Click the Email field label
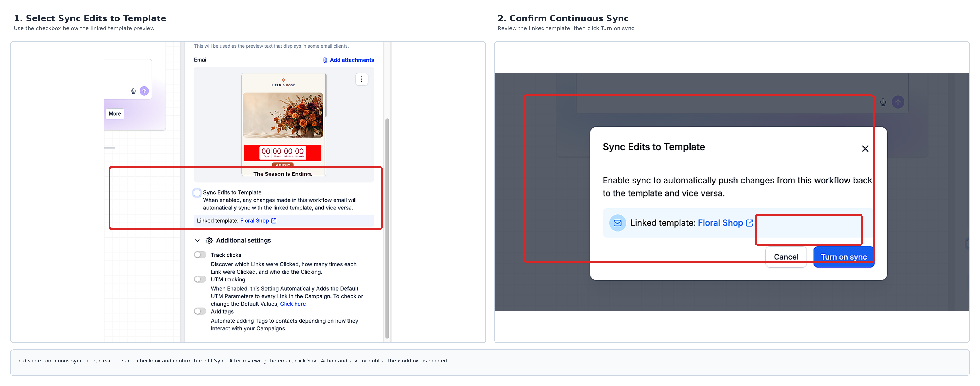The width and height of the screenshot is (980, 386). point(201,60)
